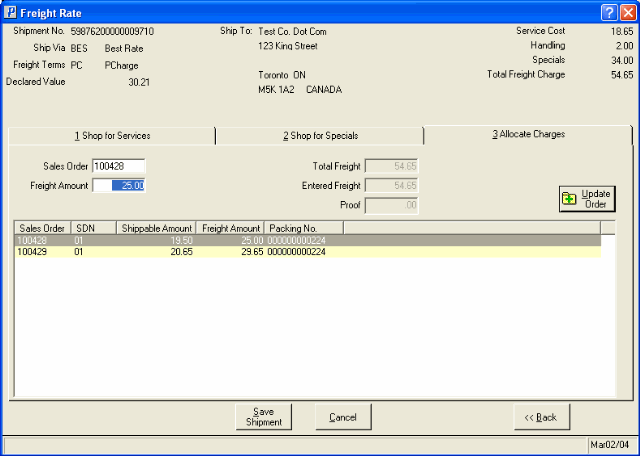This screenshot has width=640, height=456.
Task: Go back with the << Back button
Action: tap(541, 417)
